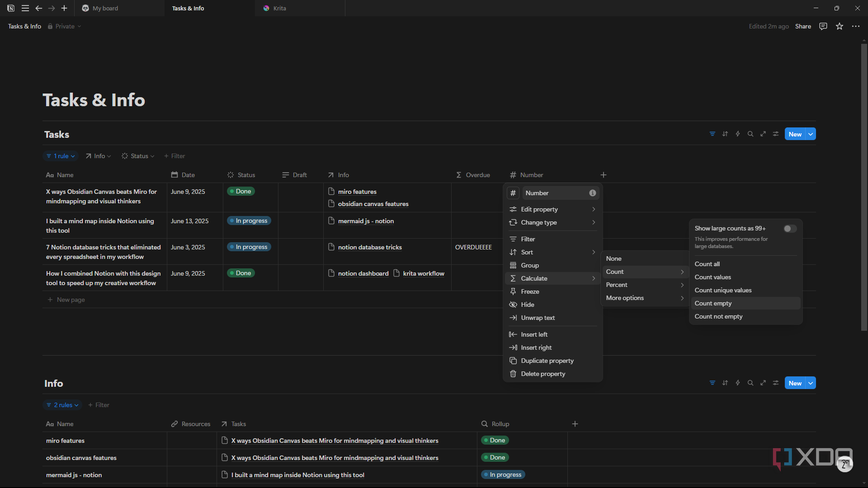
Task: Add page to favorites with star icon
Action: coord(839,26)
